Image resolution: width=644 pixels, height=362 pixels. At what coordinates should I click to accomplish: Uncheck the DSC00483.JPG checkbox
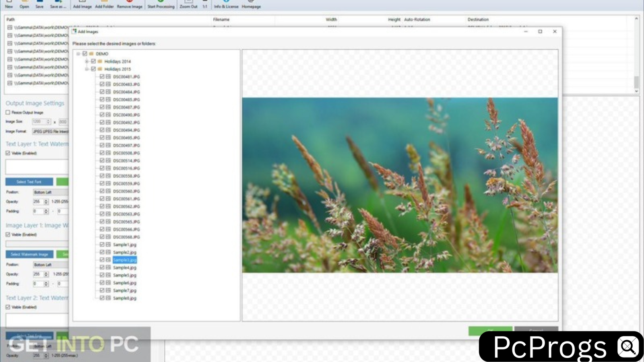tap(102, 84)
